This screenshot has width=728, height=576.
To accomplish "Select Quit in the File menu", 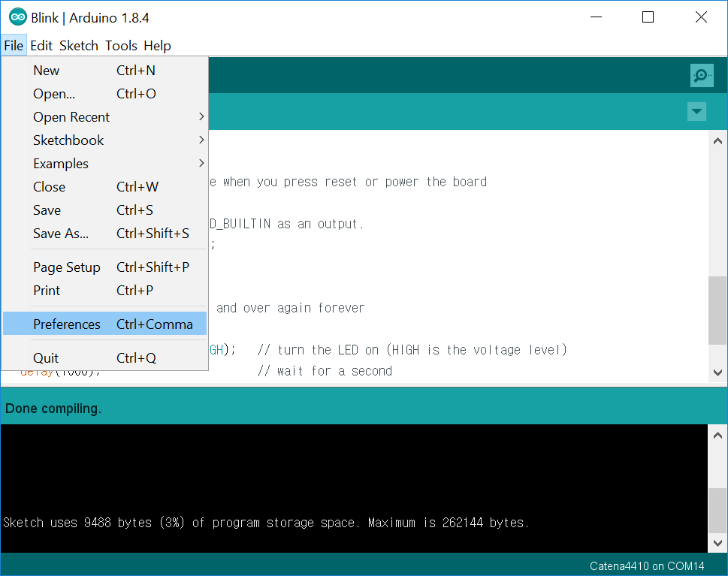I will pos(104,358).
